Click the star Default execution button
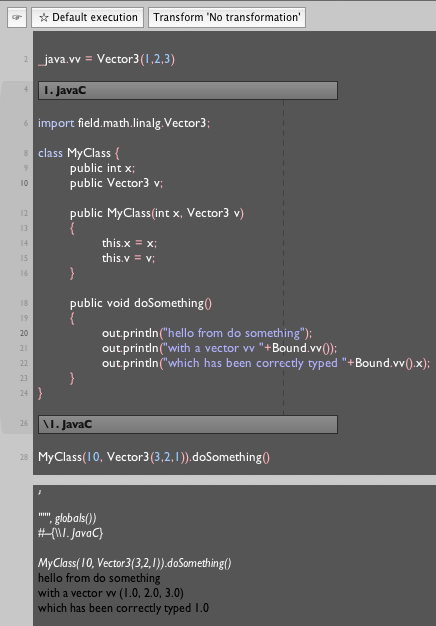Image resolution: width=436 pixels, height=626 pixels. pos(87,18)
